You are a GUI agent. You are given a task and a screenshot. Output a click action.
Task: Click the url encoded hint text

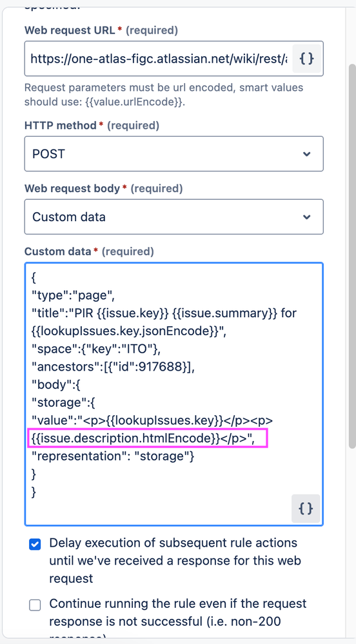click(164, 95)
